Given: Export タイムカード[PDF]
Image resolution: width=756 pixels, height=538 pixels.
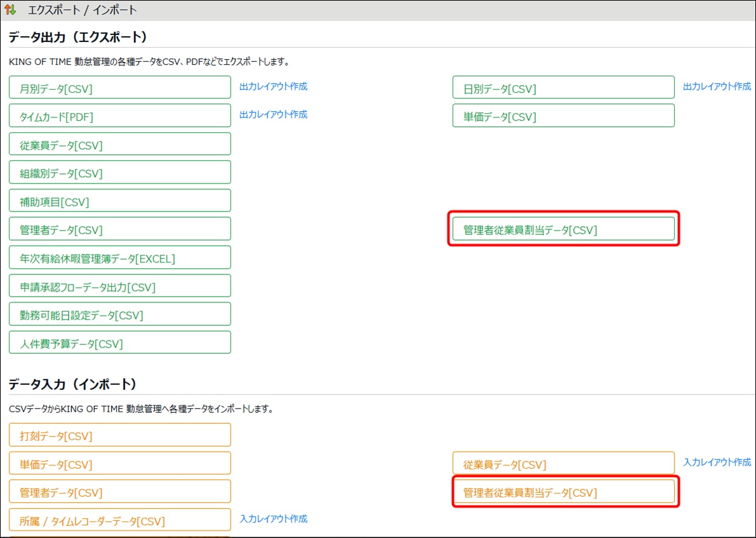Looking at the screenshot, I should coord(119,116).
